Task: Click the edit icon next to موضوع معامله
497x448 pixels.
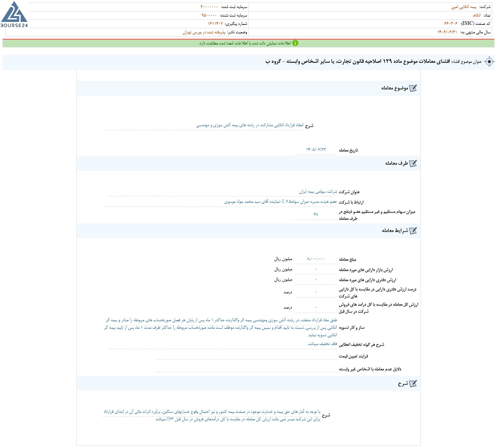Action: click(x=413, y=88)
